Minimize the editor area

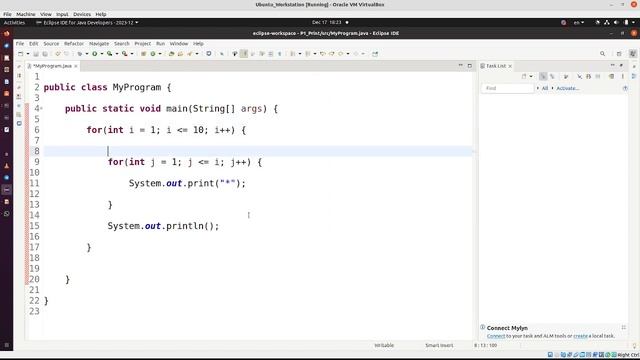point(460,65)
